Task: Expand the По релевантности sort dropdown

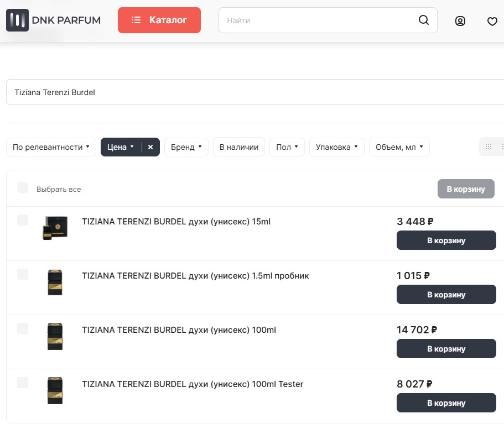Action: click(51, 147)
